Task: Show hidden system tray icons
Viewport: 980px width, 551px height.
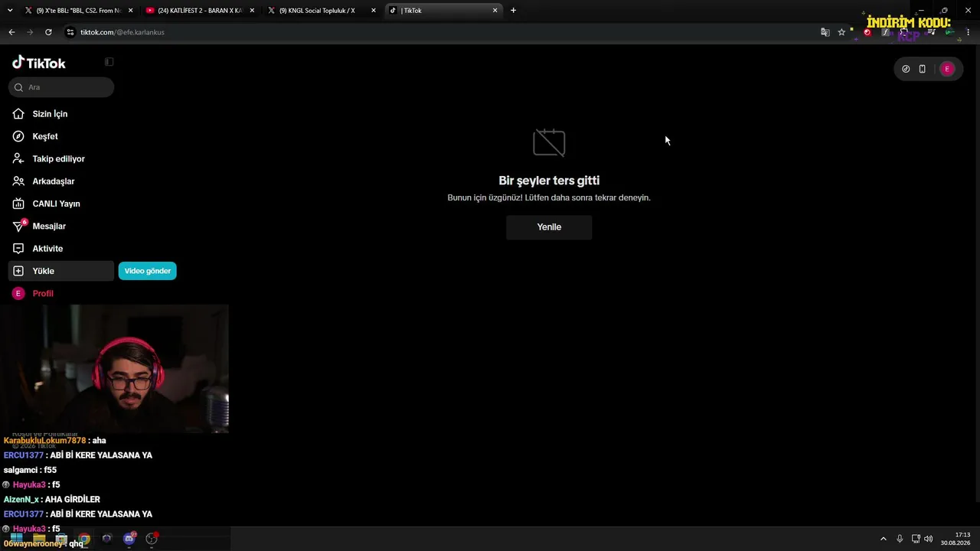Action: point(883,539)
